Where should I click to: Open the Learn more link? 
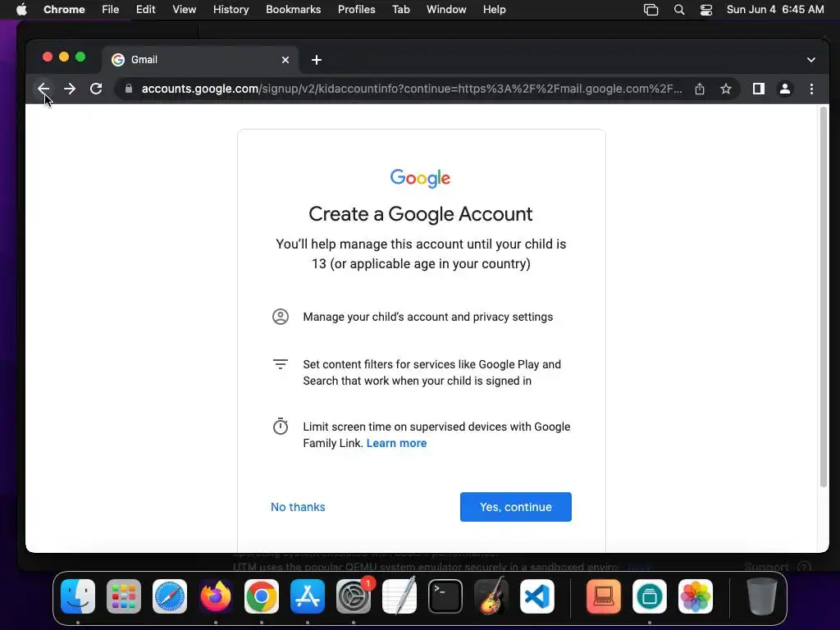point(396,443)
